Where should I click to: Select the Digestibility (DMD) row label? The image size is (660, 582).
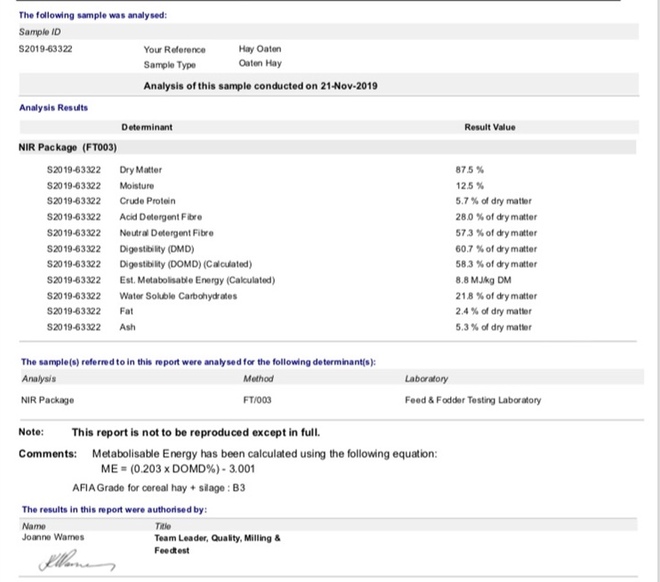click(x=156, y=248)
